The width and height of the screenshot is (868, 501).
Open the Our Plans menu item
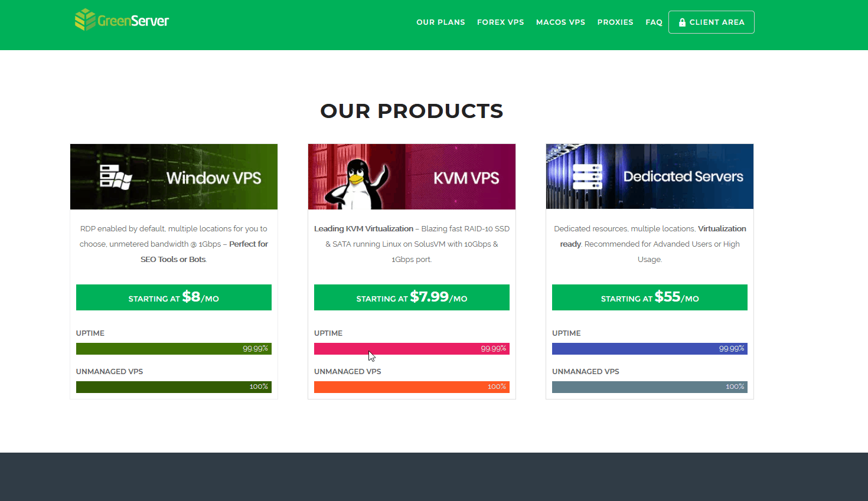[440, 22]
